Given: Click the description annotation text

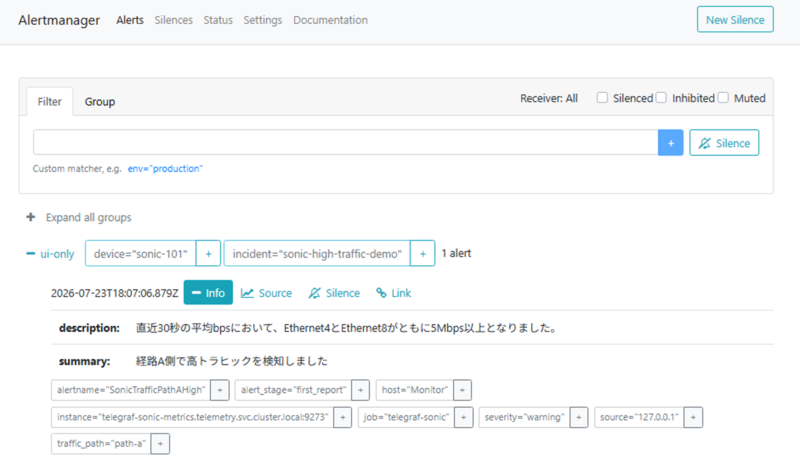Looking at the screenshot, I should (346, 328).
